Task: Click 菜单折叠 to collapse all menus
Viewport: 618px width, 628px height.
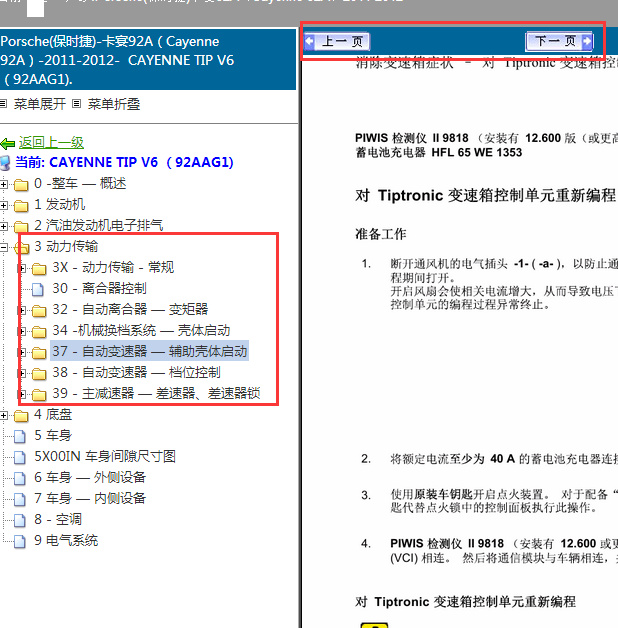Action: (x=114, y=104)
